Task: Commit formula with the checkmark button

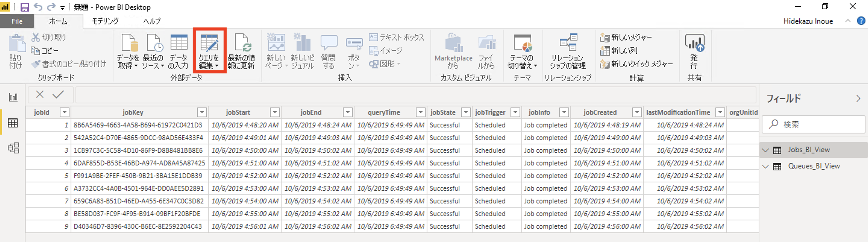Action: (x=58, y=94)
